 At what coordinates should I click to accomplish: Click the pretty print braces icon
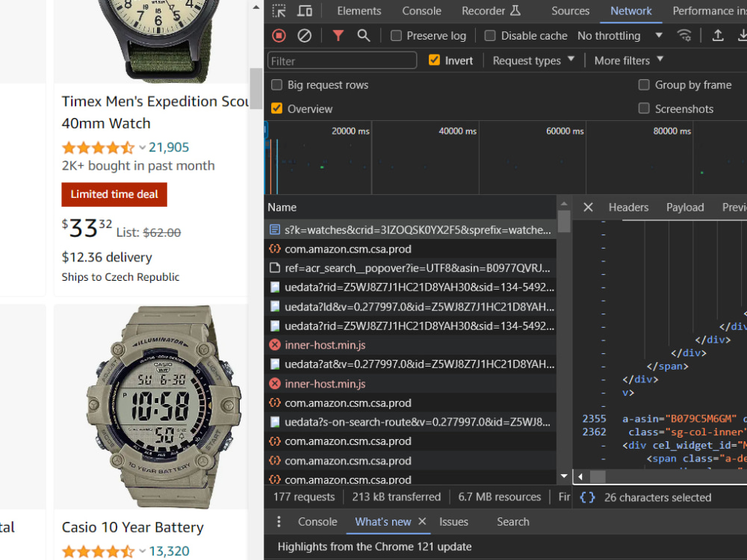point(587,497)
